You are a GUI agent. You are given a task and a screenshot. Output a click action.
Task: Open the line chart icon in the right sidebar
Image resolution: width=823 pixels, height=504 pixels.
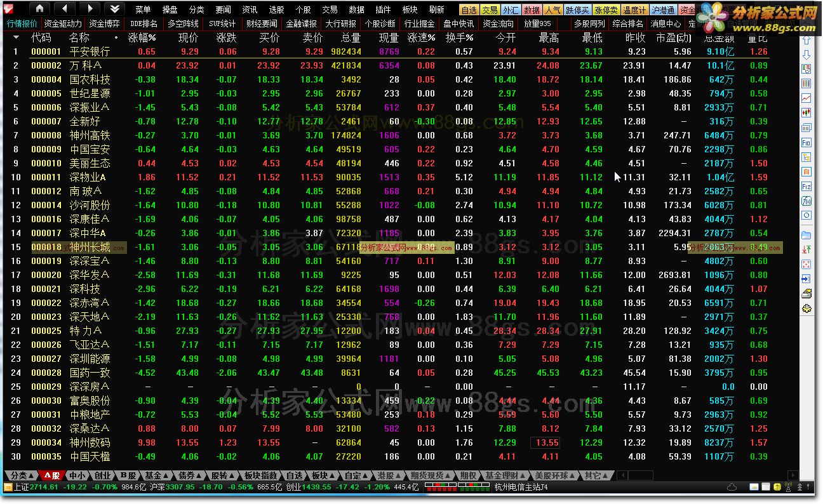coord(806,98)
